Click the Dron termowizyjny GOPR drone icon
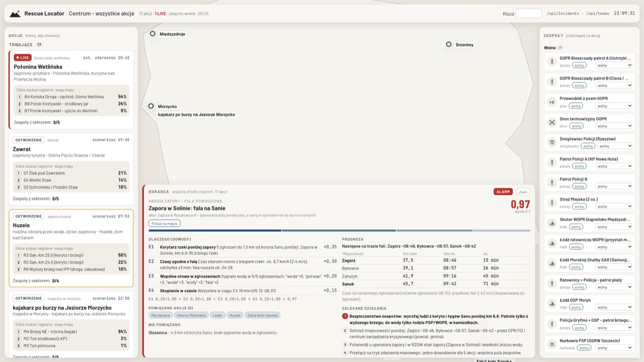The image size is (644, 362). click(552, 122)
